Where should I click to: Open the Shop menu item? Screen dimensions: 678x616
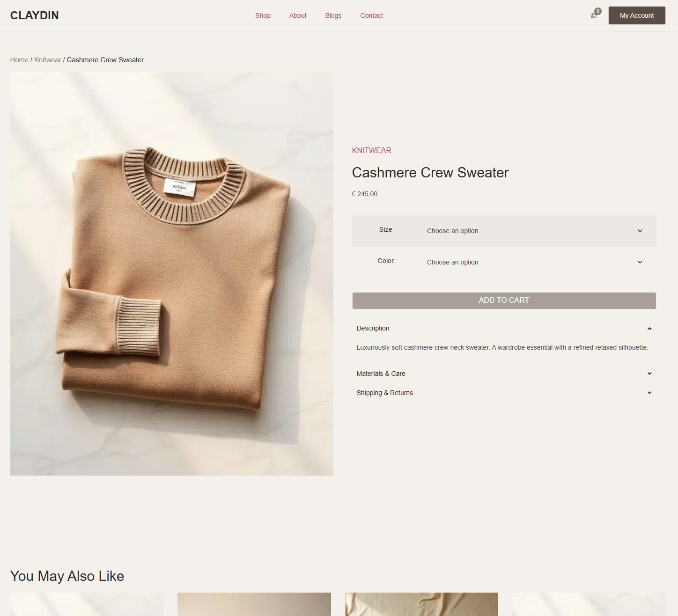(263, 15)
